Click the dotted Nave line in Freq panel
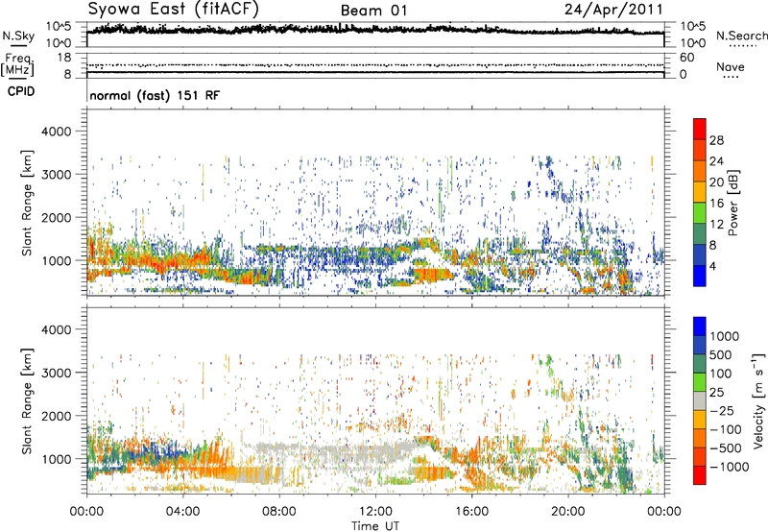Viewport: 768px width, 532px height. 375,65
